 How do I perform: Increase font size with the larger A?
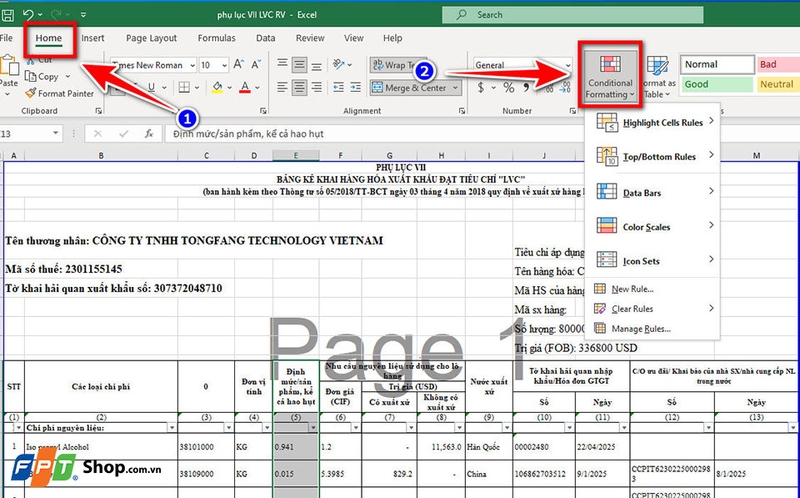click(x=238, y=64)
